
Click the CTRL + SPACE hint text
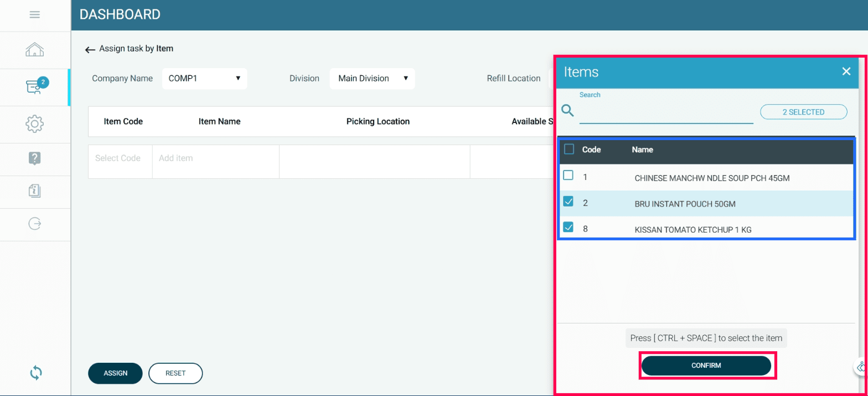706,338
